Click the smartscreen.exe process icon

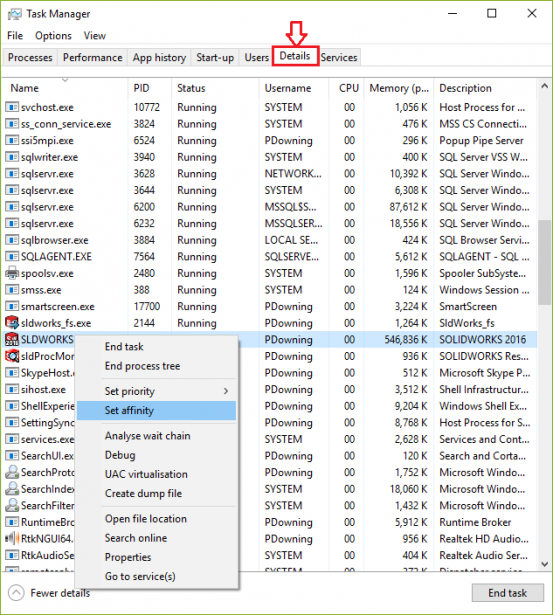[12, 306]
